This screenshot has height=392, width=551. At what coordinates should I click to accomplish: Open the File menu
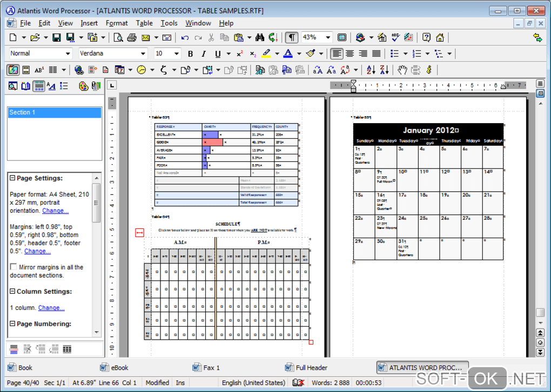click(x=25, y=23)
